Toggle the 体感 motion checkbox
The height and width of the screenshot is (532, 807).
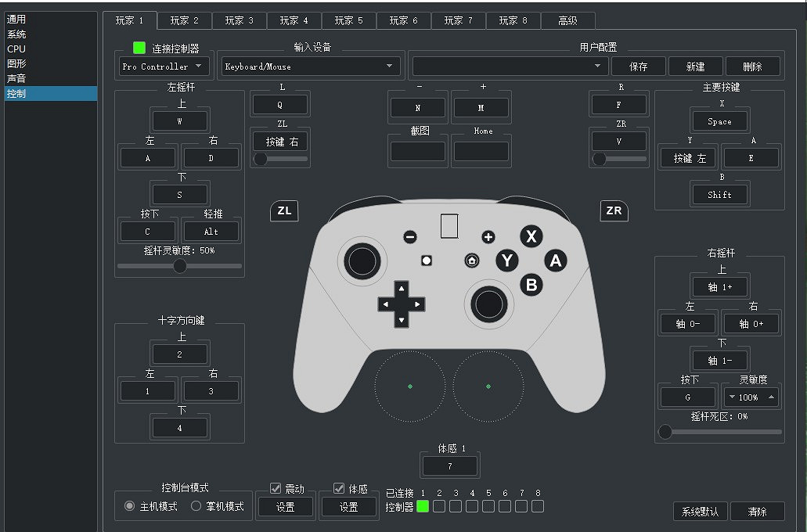click(x=340, y=488)
